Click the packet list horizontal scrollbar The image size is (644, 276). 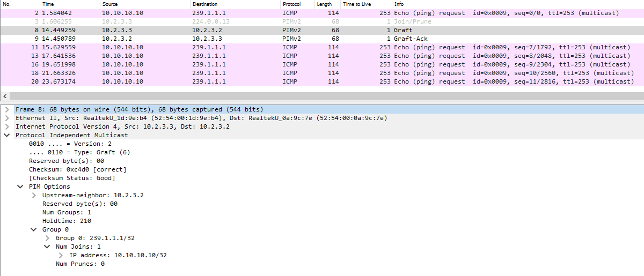point(322,96)
